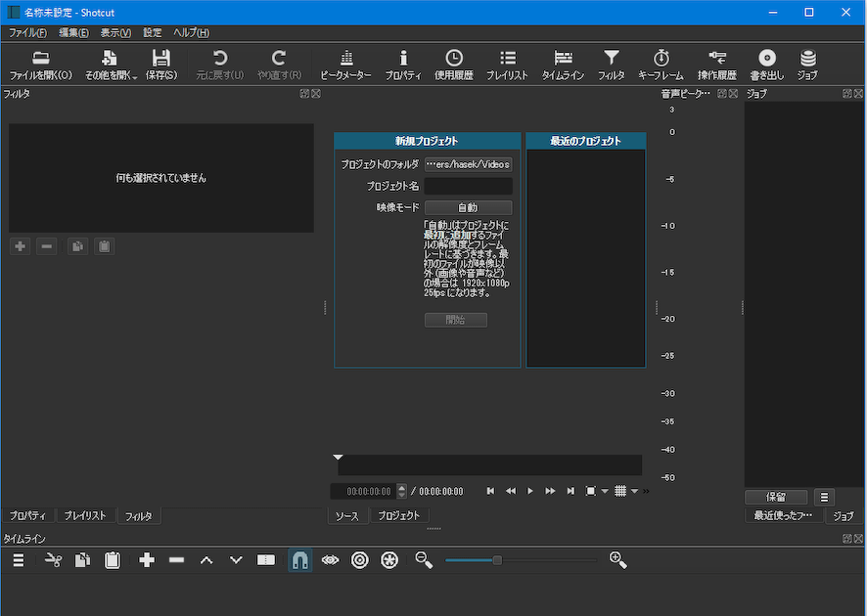
Task: Switch to the プロジェクト tab
Action: 398,515
